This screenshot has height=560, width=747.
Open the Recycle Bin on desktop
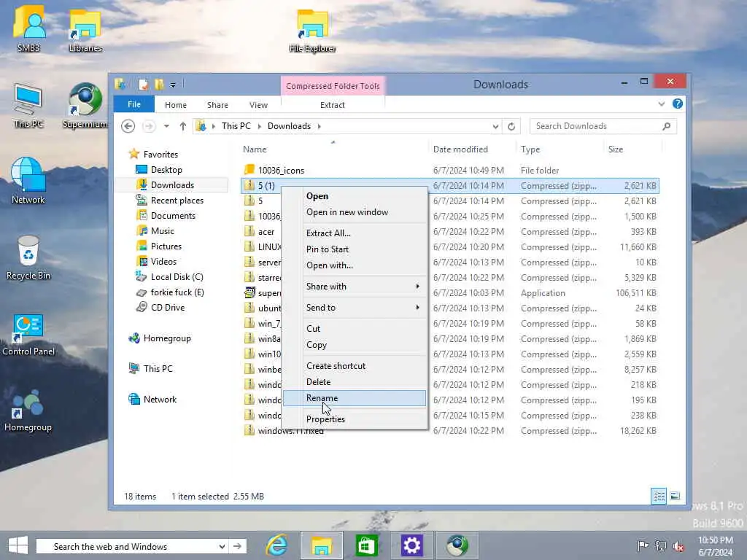[x=28, y=257]
